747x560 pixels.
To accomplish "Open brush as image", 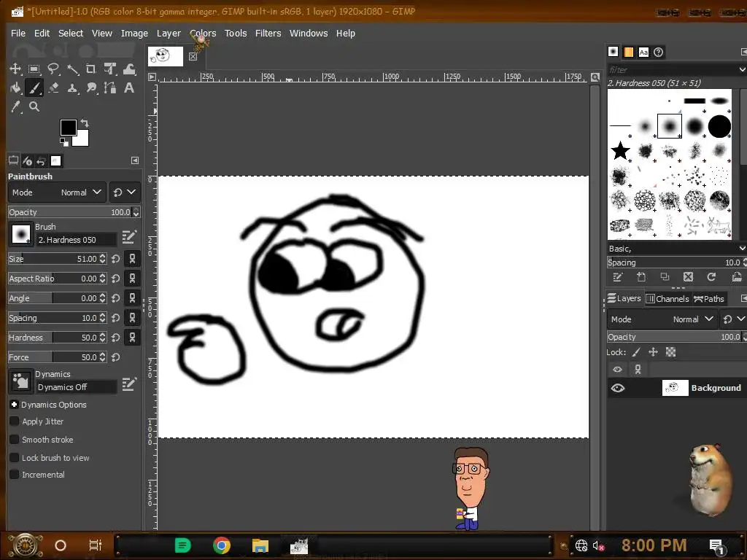I will pos(737,276).
